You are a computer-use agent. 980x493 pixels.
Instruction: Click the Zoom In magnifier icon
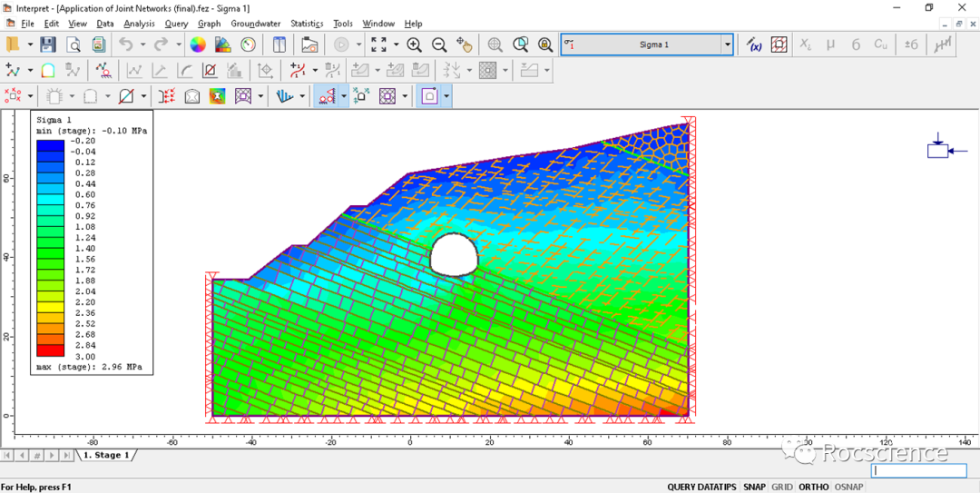click(414, 44)
